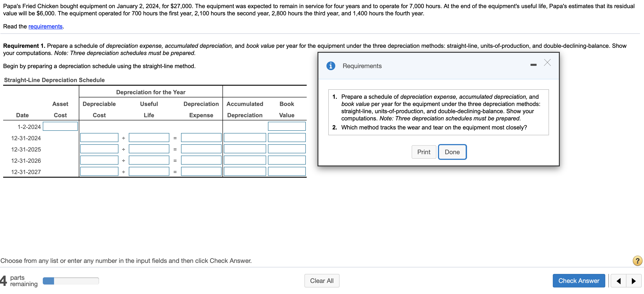Click Book Value field for 12-31-2025

(x=287, y=149)
